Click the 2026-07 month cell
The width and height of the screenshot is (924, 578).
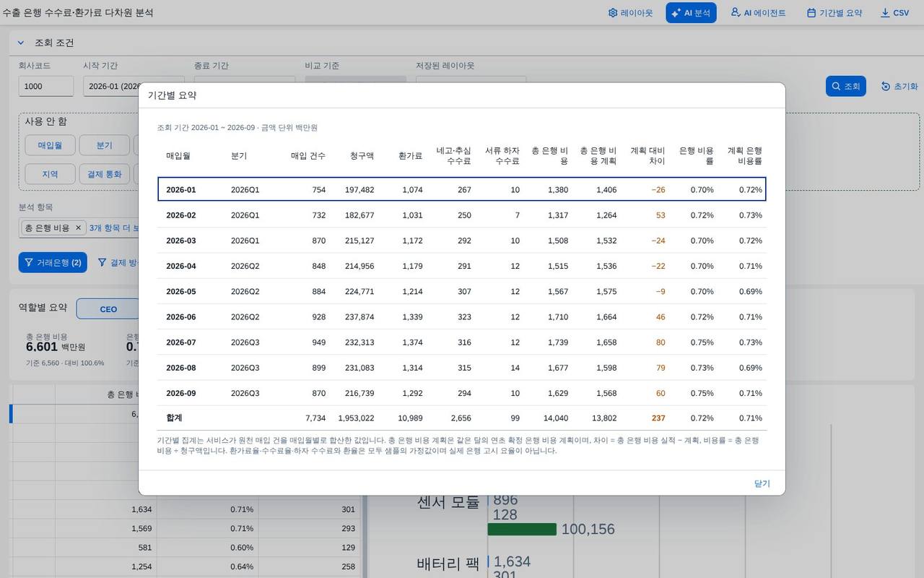point(180,342)
